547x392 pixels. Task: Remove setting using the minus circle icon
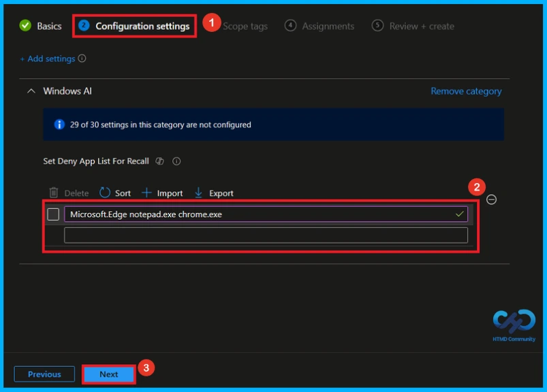tap(492, 199)
